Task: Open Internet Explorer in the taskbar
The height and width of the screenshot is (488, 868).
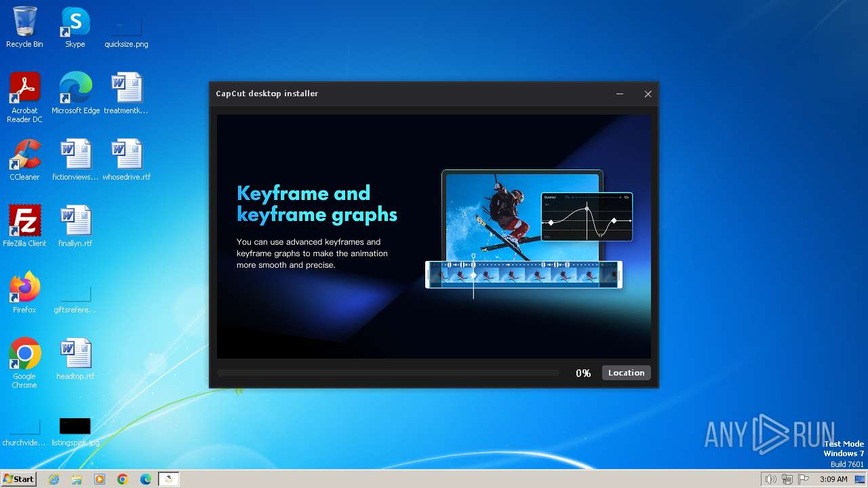Action: tap(54, 479)
